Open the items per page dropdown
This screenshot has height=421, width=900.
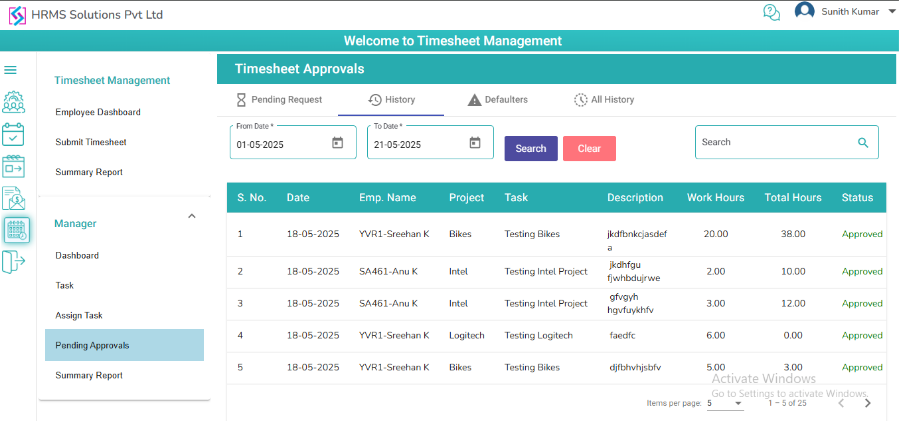click(x=725, y=403)
